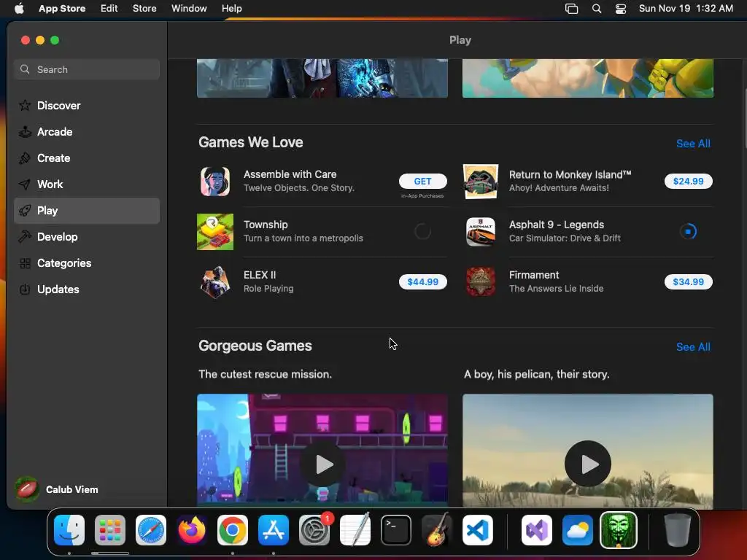Open the right featured banner thumbnail
The height and width of the screenshot is (560, 747).
click(588, 78)
